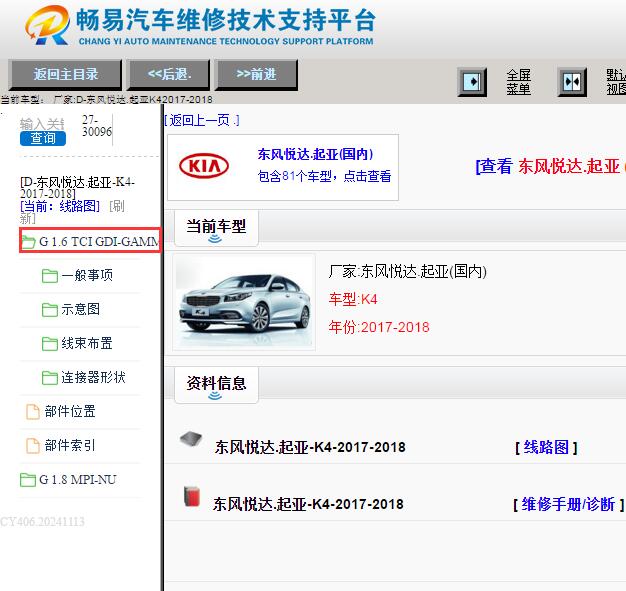Open the 维修手册/诊断 resource link
This screenshot has width=626, height=591.
568,504
